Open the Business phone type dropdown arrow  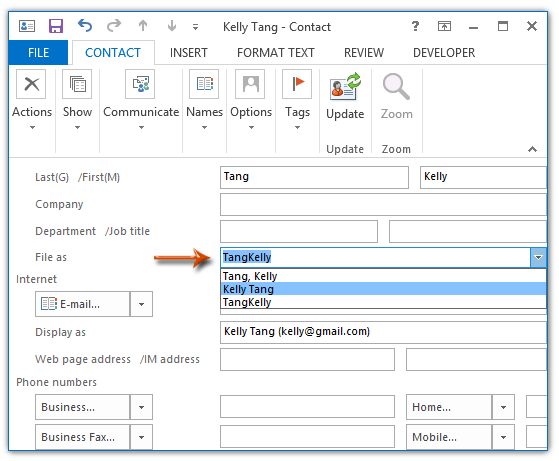click(x=142, y=407)
